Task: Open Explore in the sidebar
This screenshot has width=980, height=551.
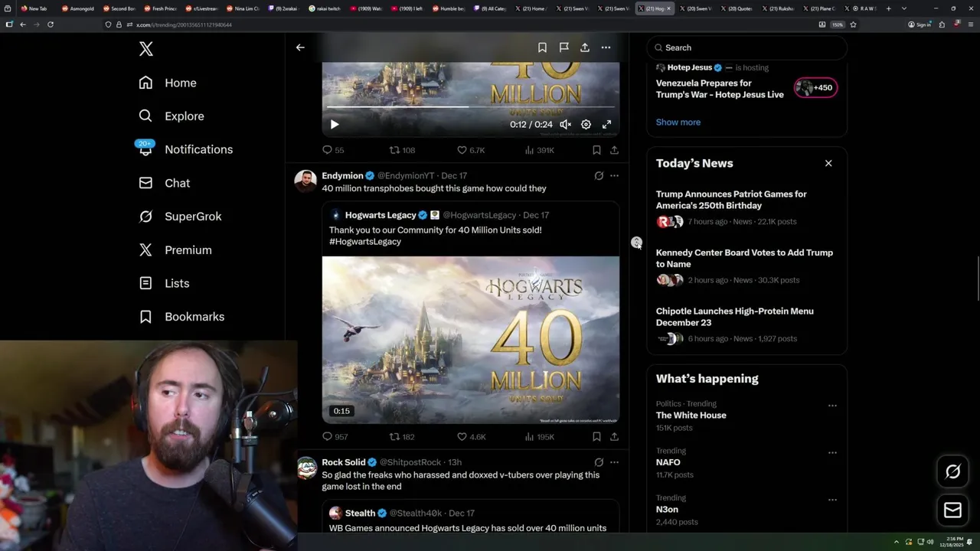Action: 171,116
